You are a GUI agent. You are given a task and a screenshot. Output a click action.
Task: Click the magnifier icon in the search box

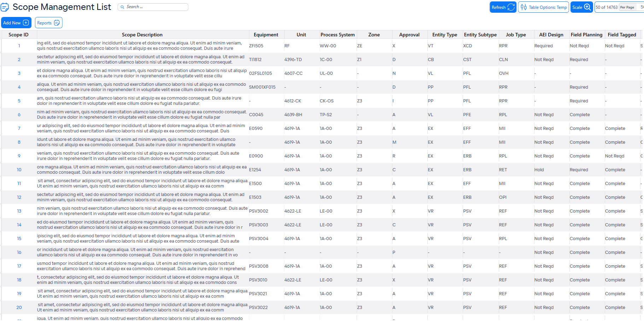[122, 7]
